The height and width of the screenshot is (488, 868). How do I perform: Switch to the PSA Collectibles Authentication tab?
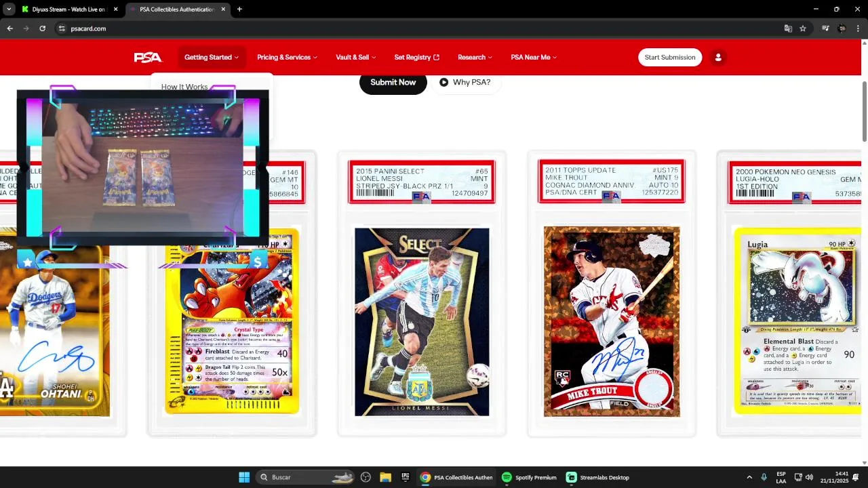178,9
